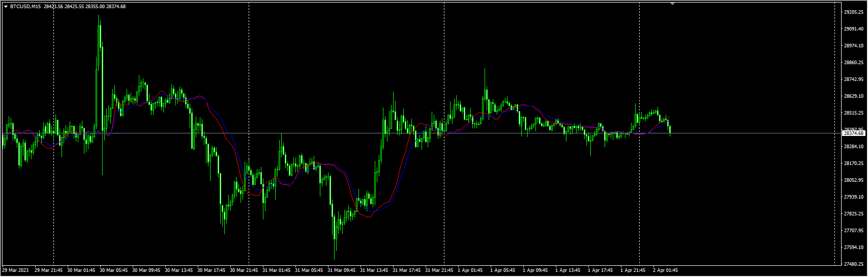Image resolution: width=868 pixels, height=277 pixels.
Task: Click the 31 Mar 01:45 time label
Action: pos(276,270)
